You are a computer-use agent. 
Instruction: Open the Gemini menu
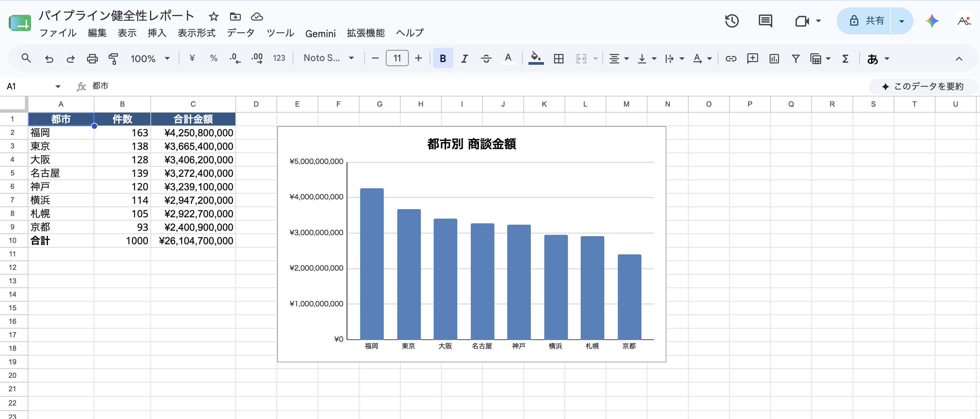[320, 33]
